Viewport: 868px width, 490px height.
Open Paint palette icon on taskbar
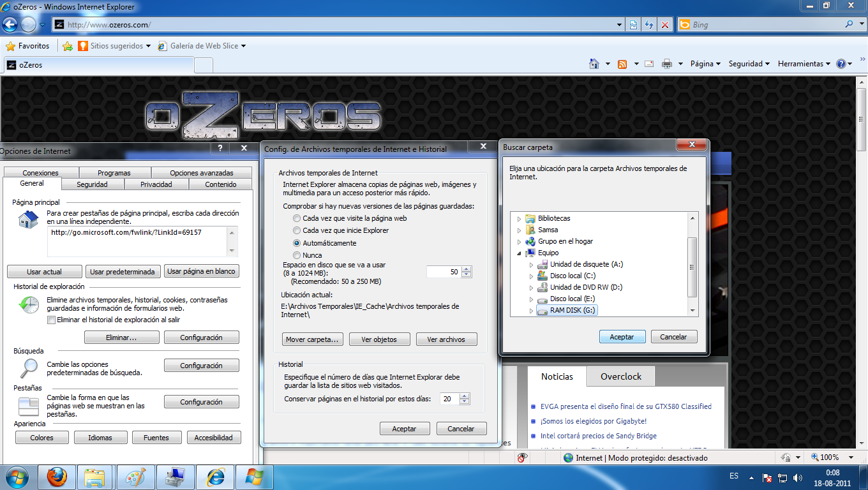pyautogui.click(x=135, y=477)
